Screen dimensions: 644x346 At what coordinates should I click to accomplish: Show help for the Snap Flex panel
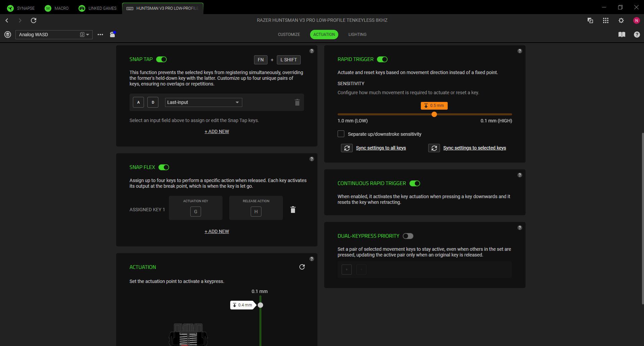click(312, 159)
